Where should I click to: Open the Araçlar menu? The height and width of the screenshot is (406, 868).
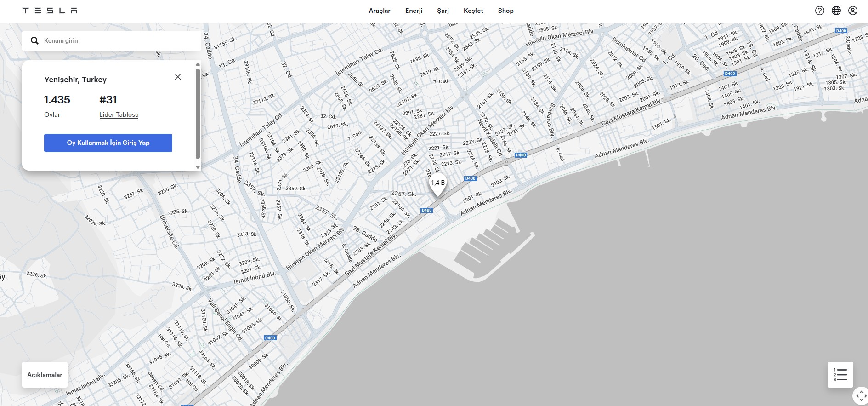click(379, 11)
